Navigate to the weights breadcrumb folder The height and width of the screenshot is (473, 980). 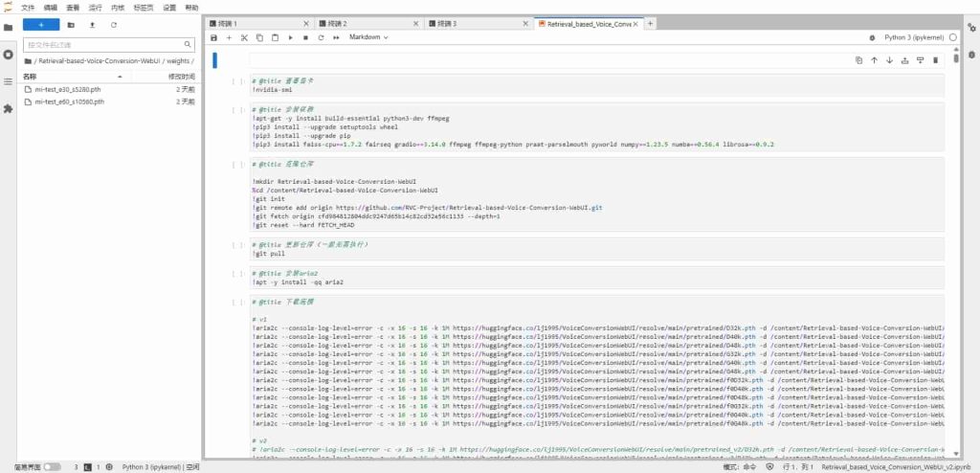point(177,61)
